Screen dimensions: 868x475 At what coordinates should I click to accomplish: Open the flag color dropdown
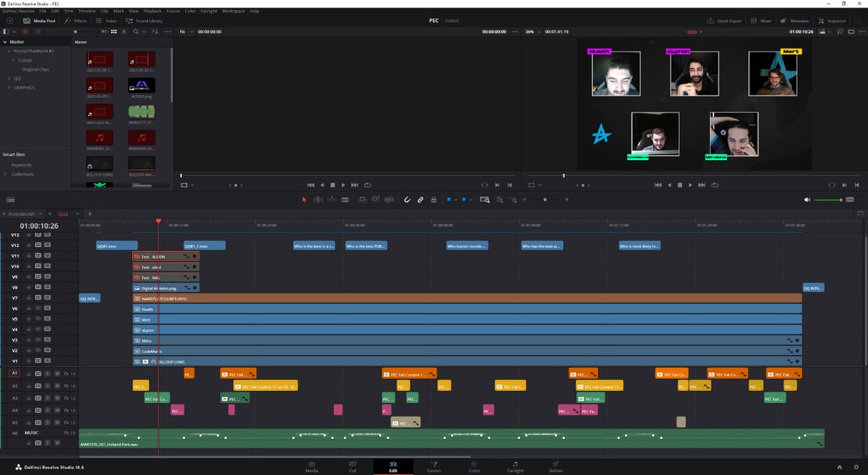(456, 200)
